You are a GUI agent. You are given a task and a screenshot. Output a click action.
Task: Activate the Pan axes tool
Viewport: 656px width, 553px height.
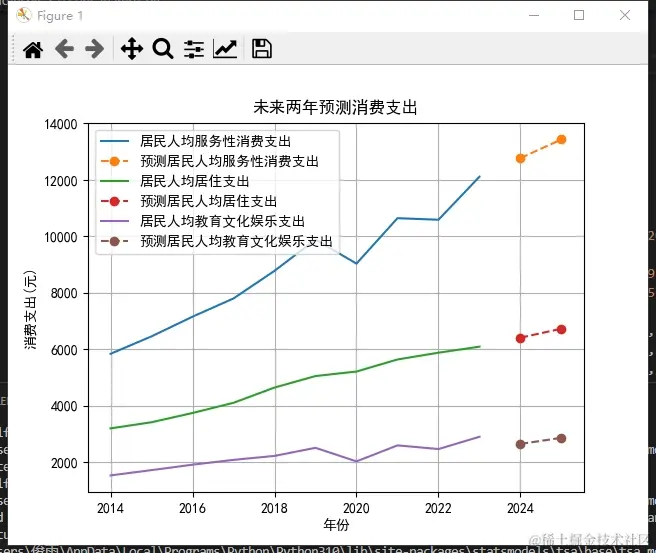tap(132, 49)
